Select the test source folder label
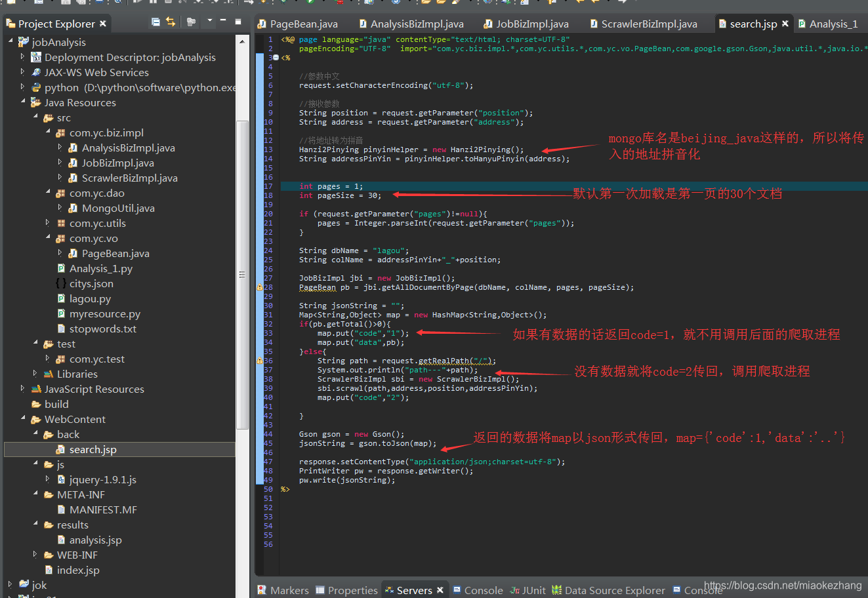 (66, 344)
